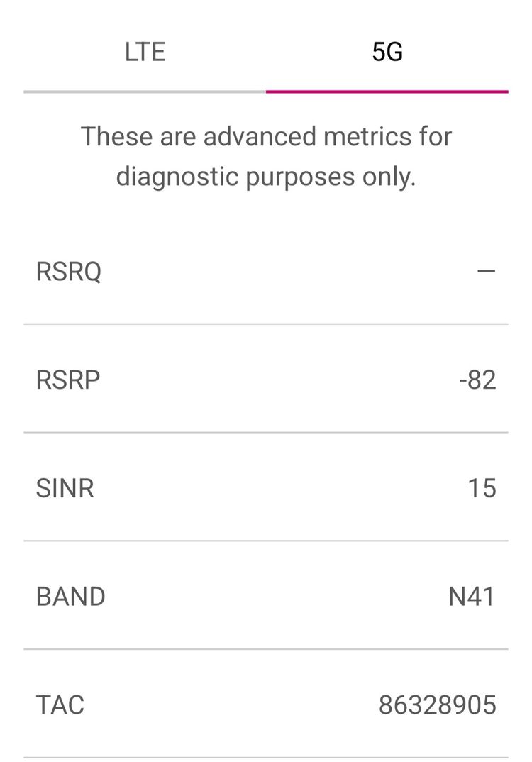Select the 5G tab
The height and width of the screenshot is (762, 532).
click(387, 52)
